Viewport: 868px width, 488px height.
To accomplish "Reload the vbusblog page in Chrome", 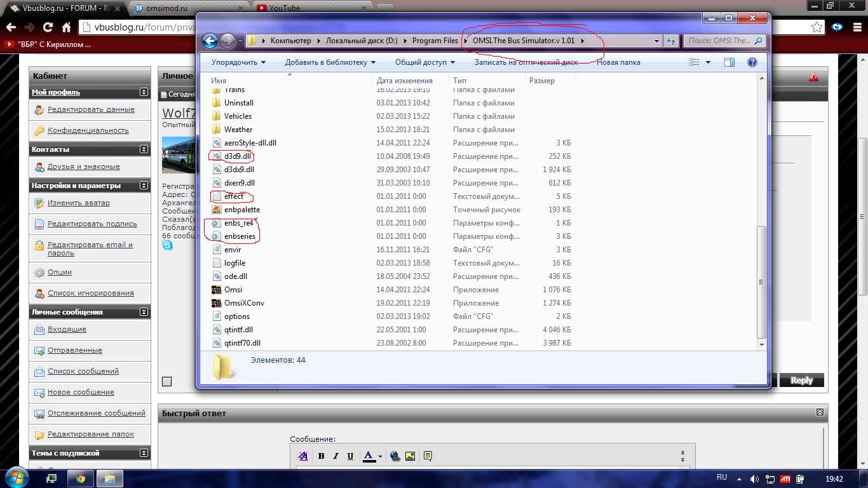I will click(48, 27).
